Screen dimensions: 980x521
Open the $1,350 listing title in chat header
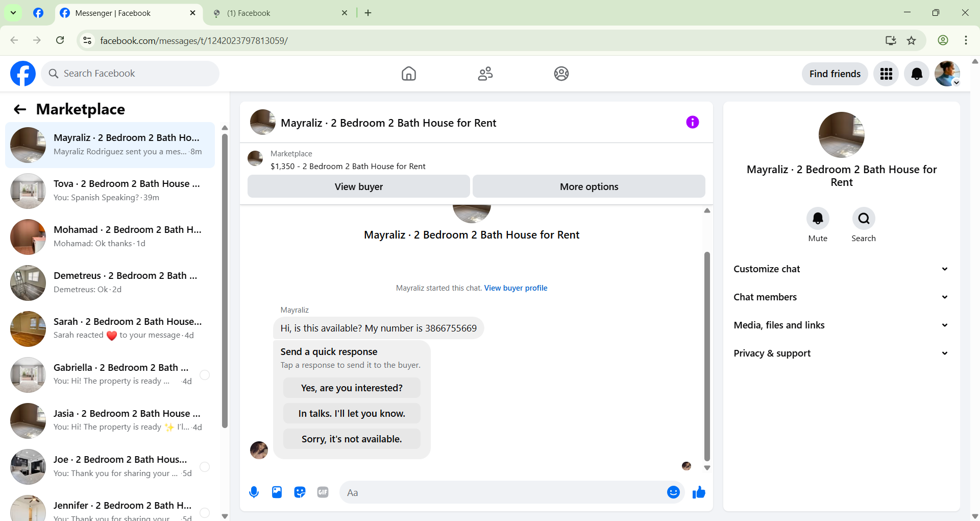(348, 166)
